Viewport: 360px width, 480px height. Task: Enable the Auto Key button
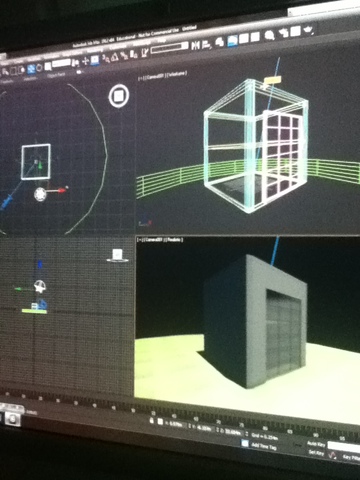point(316,444)
